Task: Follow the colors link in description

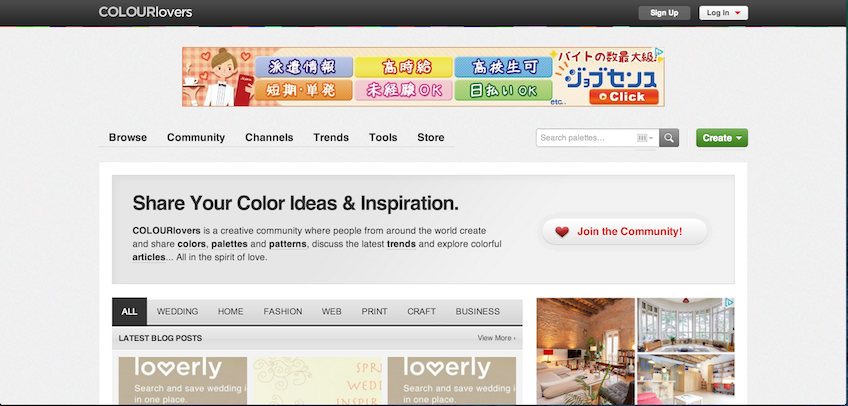Action: [x=191, y=244]
